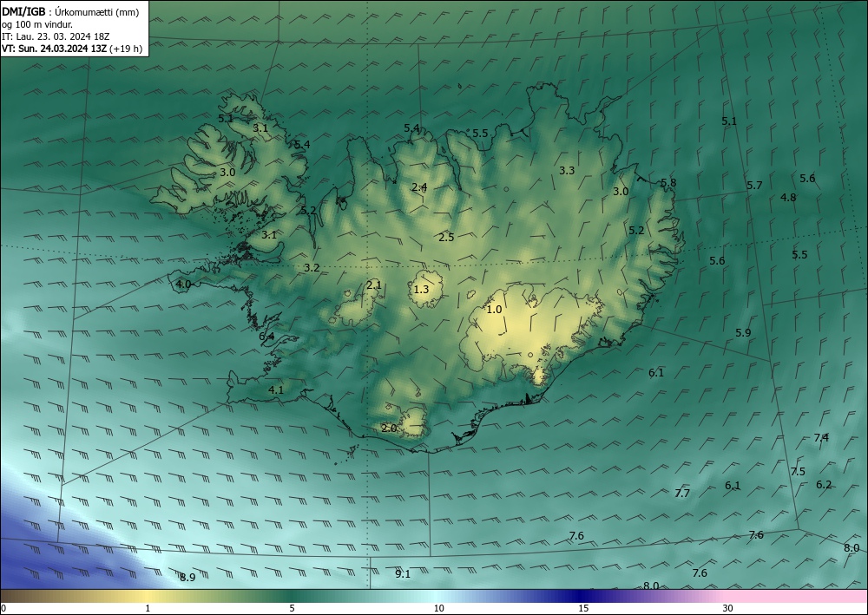Click the '5.7' value over the eastern sea
The height and width of the screenshot is (615, 868).
(x=754, y=186)
